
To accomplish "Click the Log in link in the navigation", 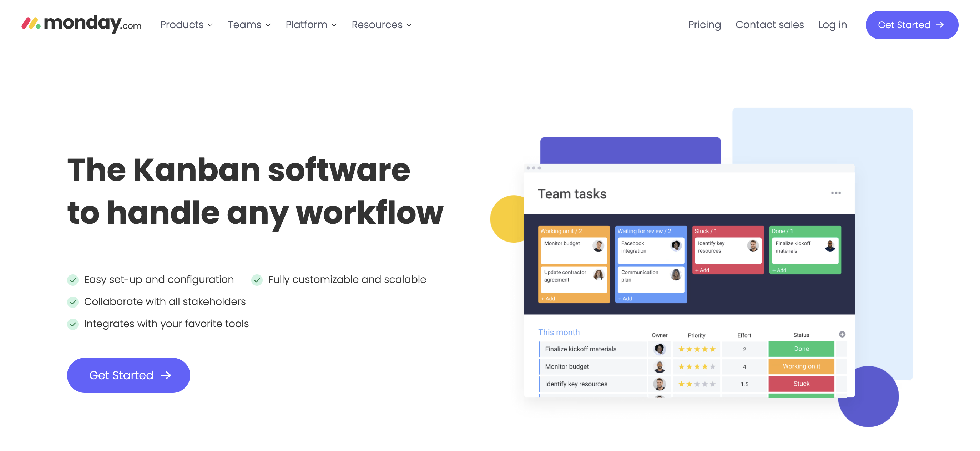I will [832, 24].
